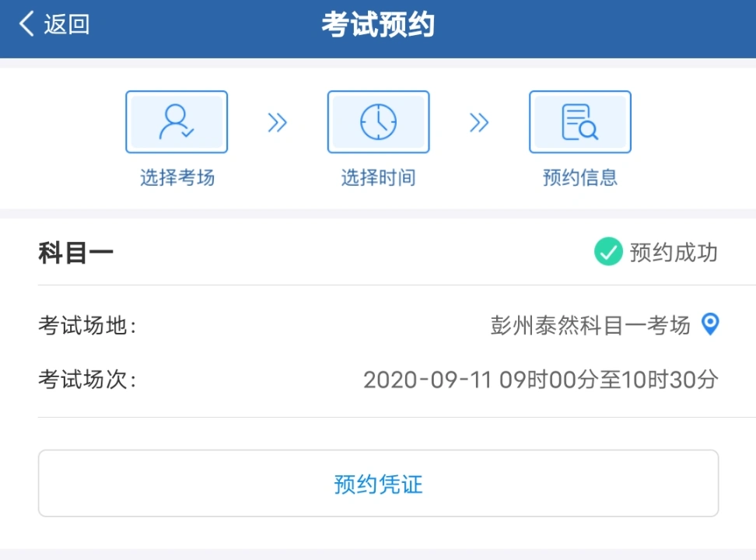Tap the 选择考场 step label
Screen dimensions: 756x560
(177, 177)
